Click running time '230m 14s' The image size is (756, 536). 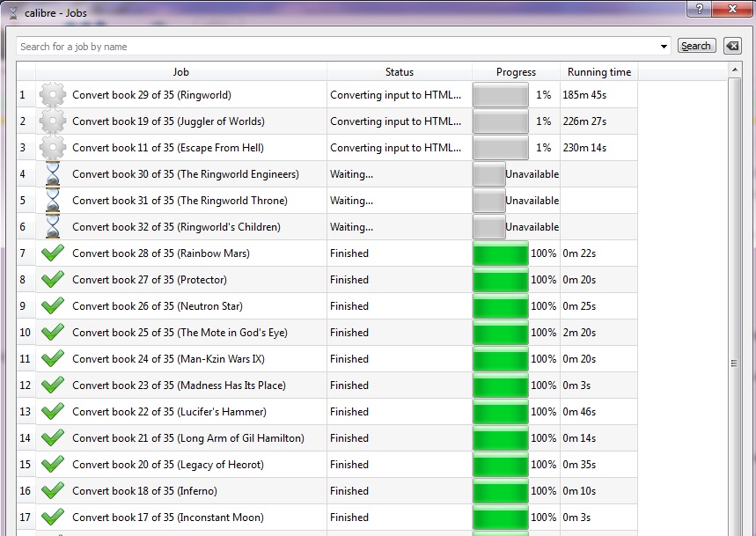[x=584, y=148]
